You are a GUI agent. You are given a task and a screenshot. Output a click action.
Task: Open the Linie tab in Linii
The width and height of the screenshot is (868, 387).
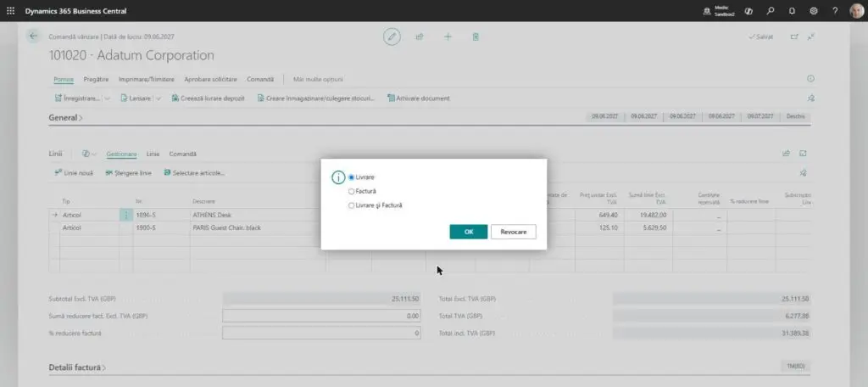pos(153,154)
